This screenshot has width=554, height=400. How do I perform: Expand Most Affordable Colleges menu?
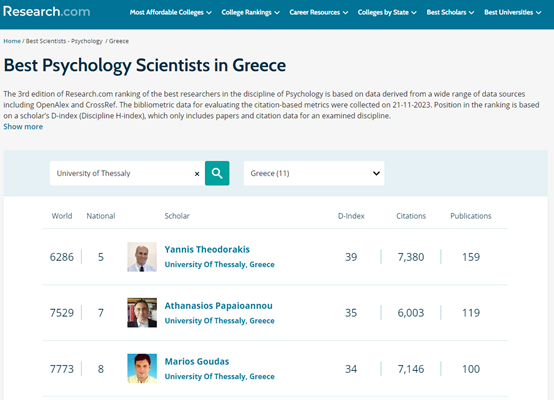click(x=171, y=12)
